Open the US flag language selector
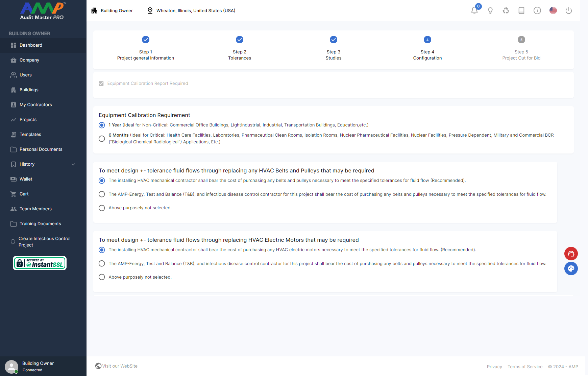 pos(553,10)
